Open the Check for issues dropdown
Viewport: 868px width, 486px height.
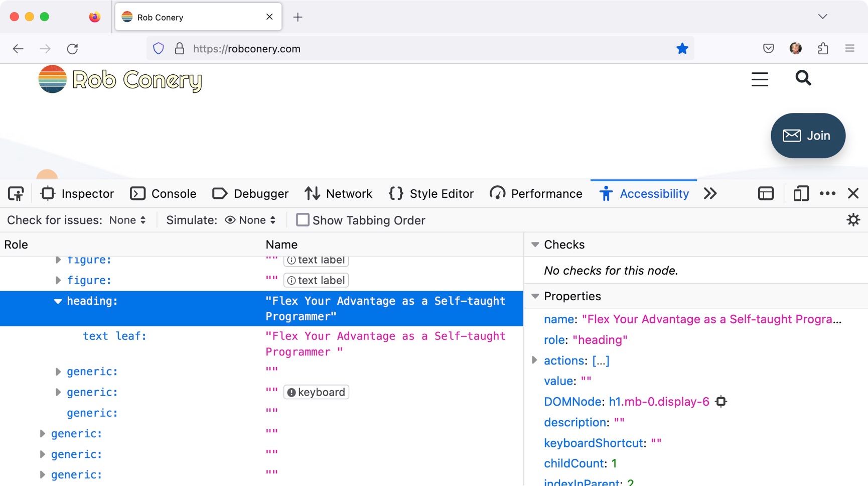pos(127,220)
